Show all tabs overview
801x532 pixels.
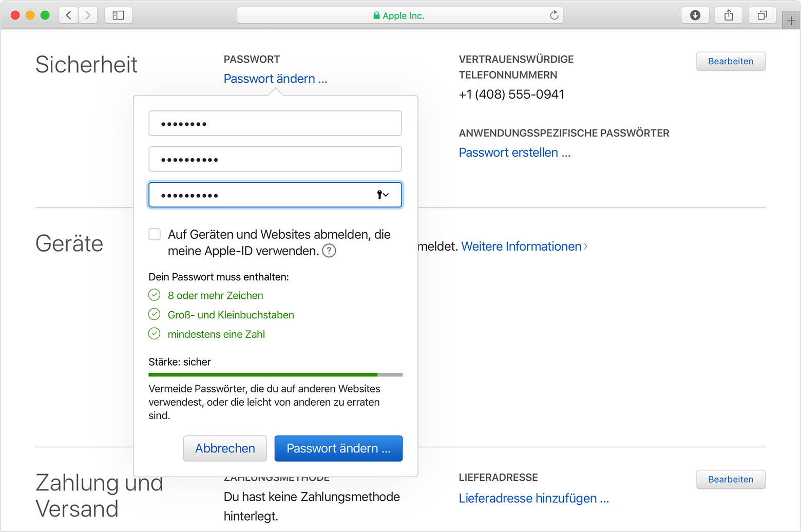pos(762,15)
